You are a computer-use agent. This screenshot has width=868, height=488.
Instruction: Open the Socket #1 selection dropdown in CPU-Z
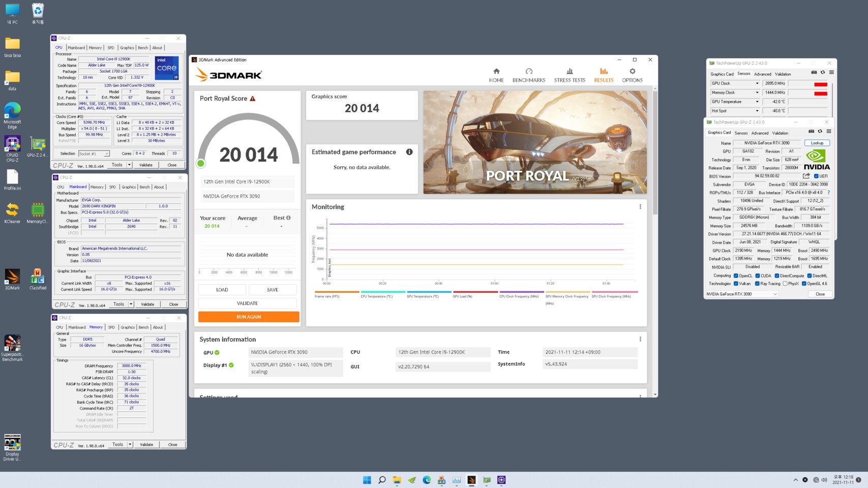click(94, 154)
